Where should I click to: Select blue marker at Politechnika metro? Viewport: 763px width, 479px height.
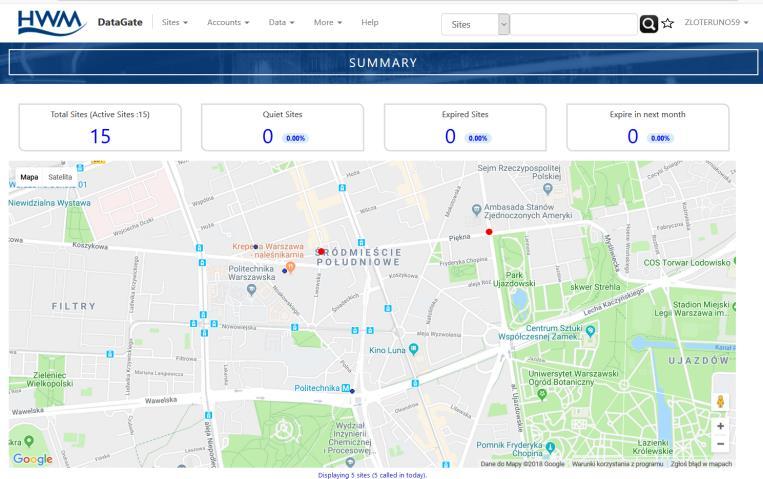click(x=352, y=391)
